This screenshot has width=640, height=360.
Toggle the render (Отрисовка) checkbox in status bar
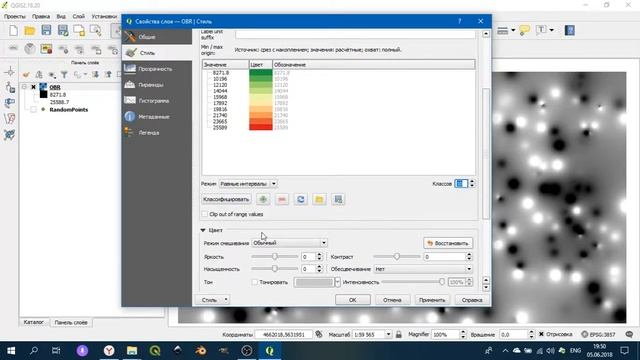point(541,334)
